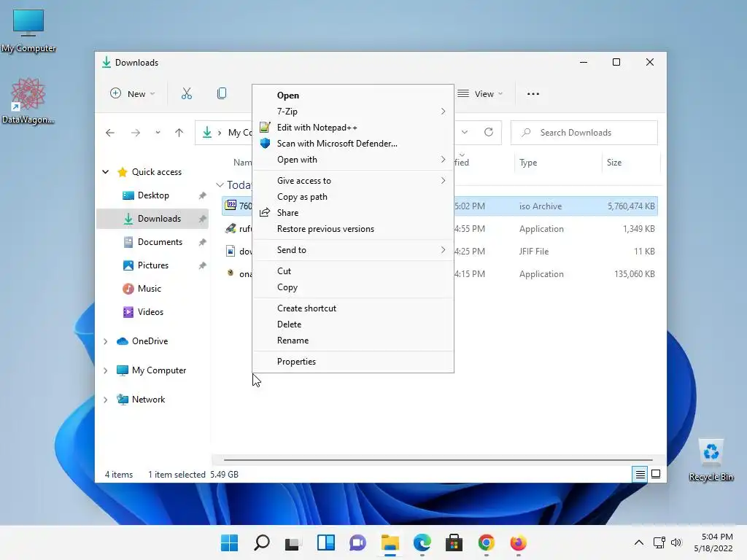This screenshot has width=747, height=560.
Task: Open the View dropdown in toolbar
Action: click(480, 94)
